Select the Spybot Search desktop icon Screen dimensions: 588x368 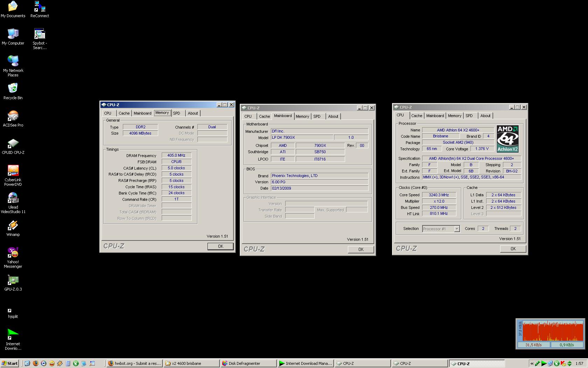(40, 39)
